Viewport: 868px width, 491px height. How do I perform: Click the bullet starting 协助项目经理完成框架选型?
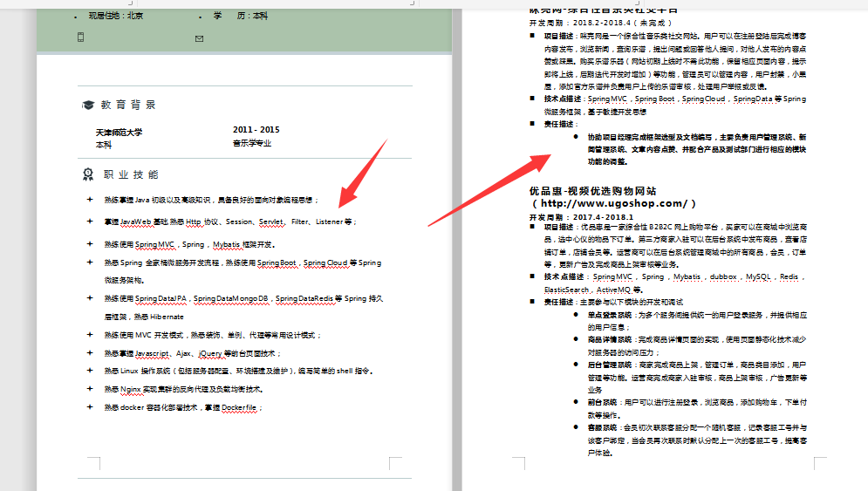pos(697,149)
